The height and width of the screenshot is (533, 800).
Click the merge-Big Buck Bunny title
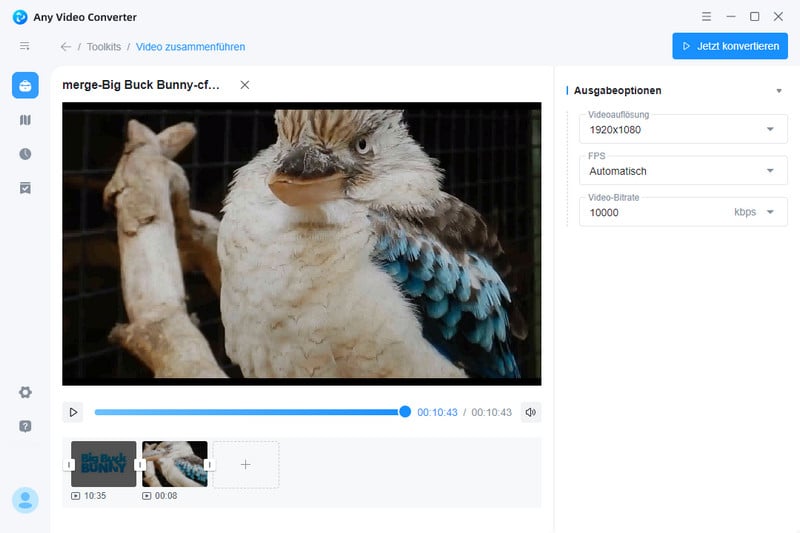coord(141,85)
